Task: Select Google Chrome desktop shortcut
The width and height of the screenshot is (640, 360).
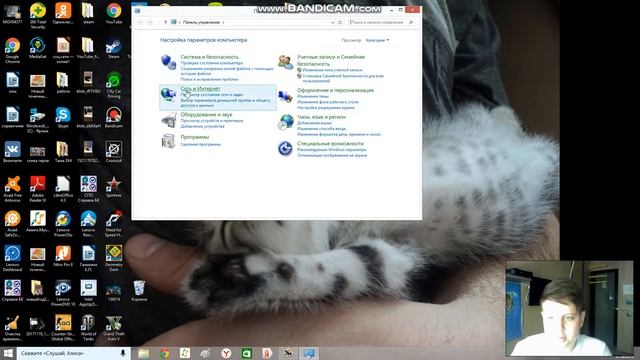Action: 12,51
